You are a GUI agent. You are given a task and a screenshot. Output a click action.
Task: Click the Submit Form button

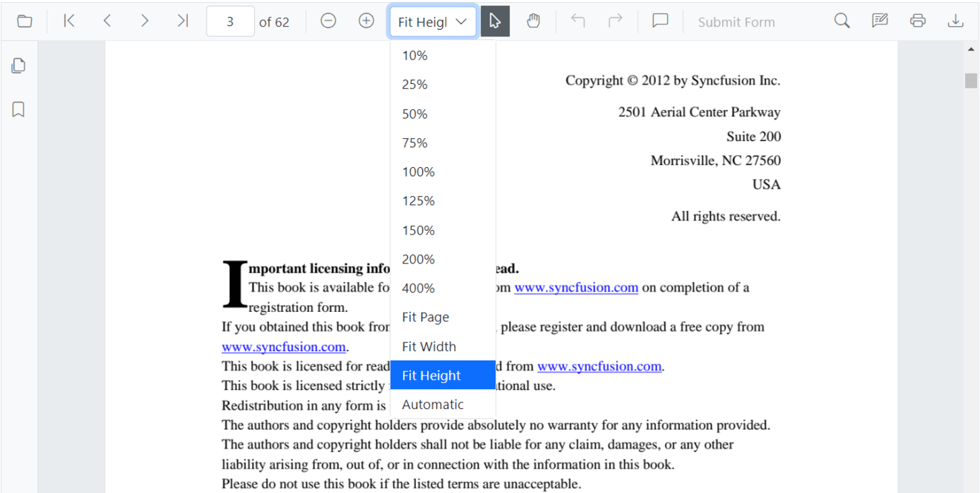(x=736, y=22)
